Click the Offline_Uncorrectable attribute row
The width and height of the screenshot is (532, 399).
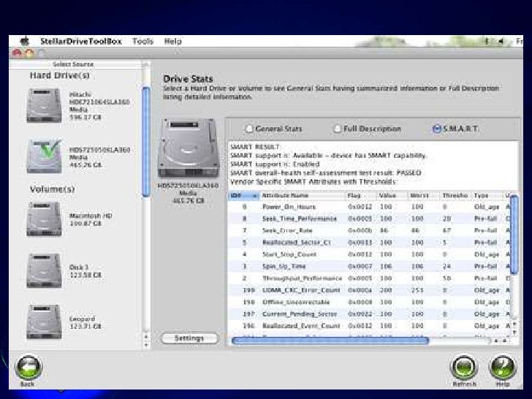click(369, 302)
